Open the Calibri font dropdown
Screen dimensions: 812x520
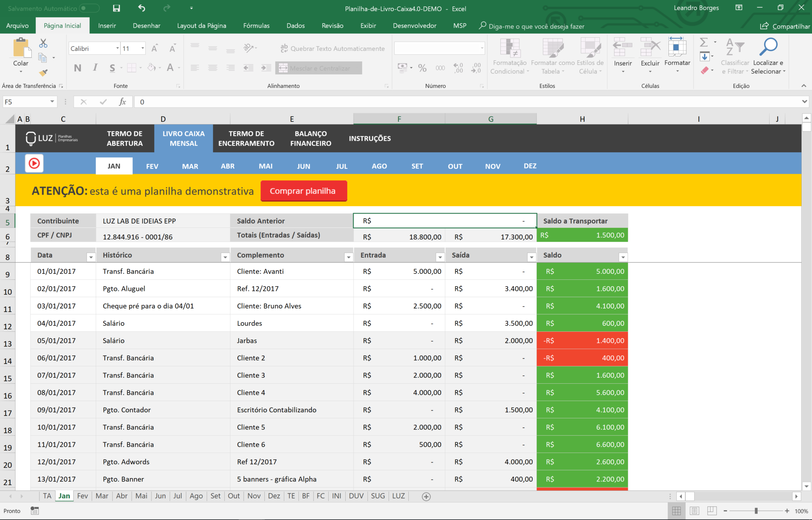[117, 48]
